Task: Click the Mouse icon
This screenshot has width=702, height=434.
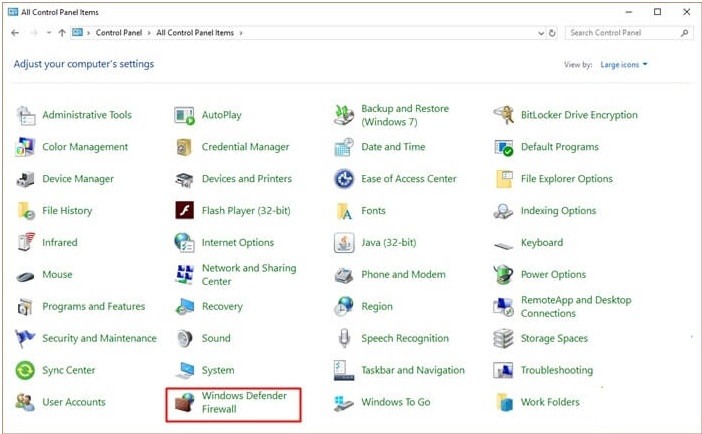Action: click(x=26, y=276)
